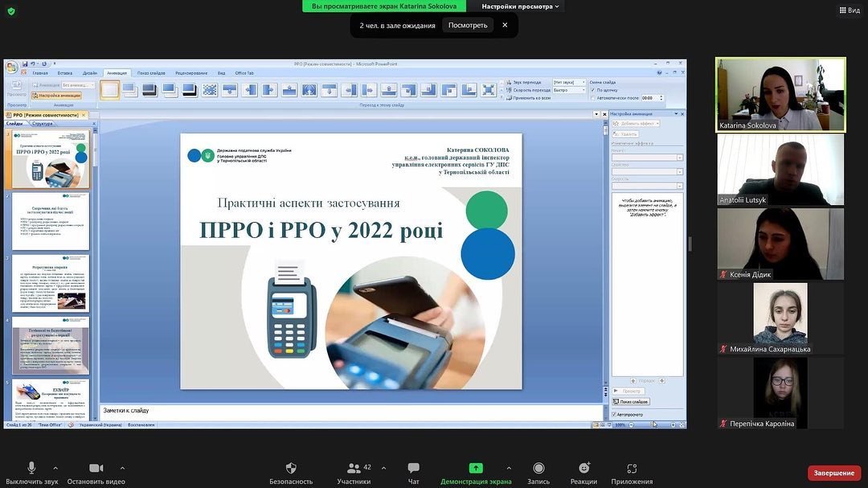Undo the last action in PowerPoint
Viewport: 868px width, 488px height.
tap(33, 64)
